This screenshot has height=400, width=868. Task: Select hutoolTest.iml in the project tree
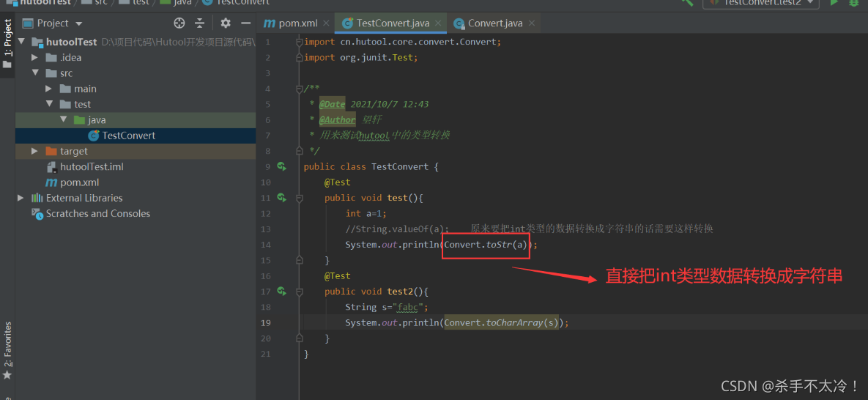tap(136, 167)
